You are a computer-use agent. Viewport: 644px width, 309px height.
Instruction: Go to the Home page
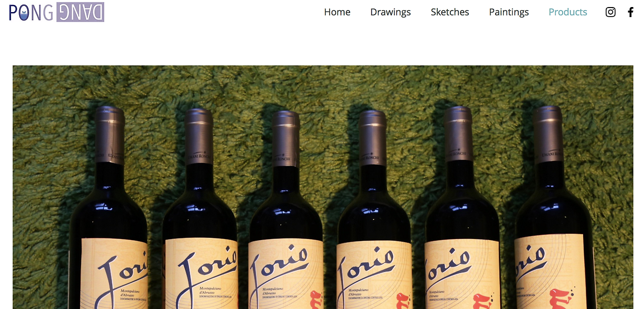click(x=337, y=12)
